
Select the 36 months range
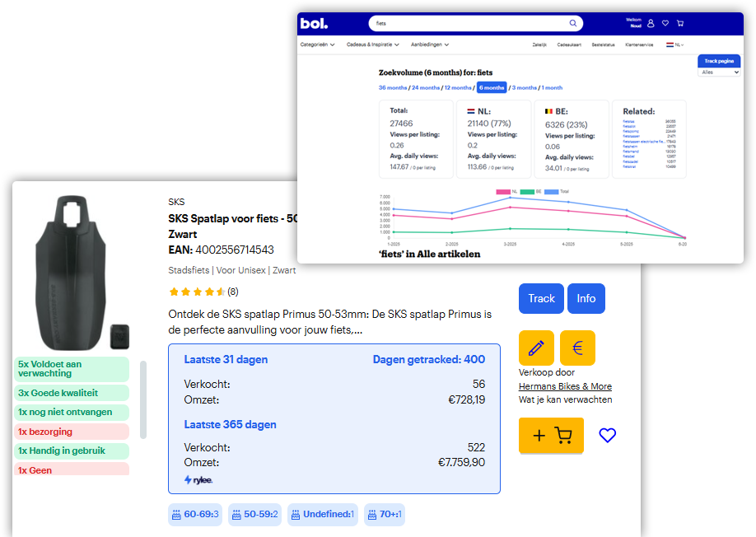[x=393, y=88]
